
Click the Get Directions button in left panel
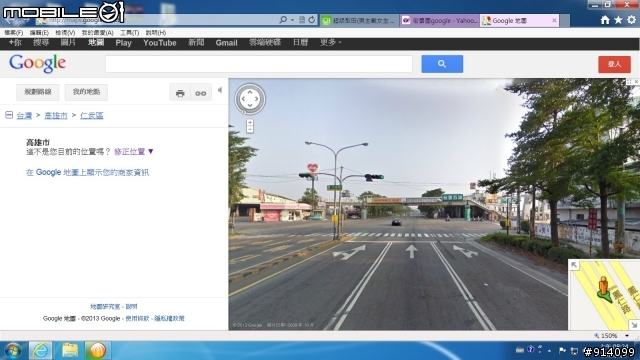point(38,92)
